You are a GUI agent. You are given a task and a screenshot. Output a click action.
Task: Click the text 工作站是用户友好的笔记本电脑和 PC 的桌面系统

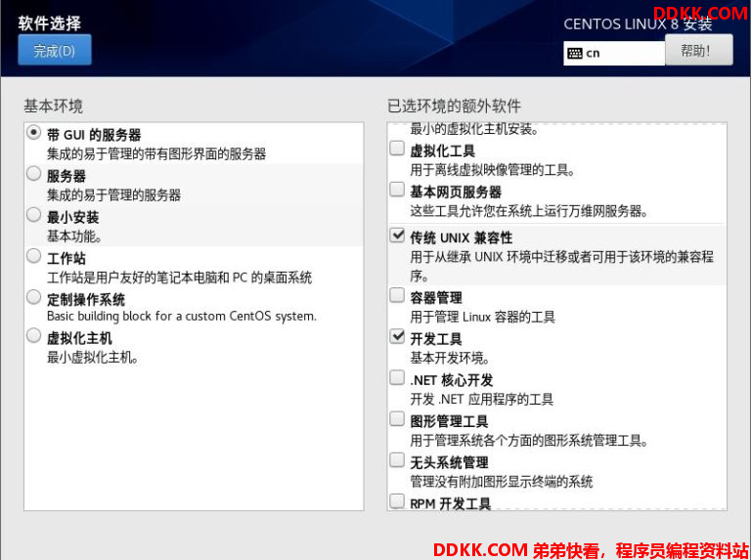coord(179,278)
